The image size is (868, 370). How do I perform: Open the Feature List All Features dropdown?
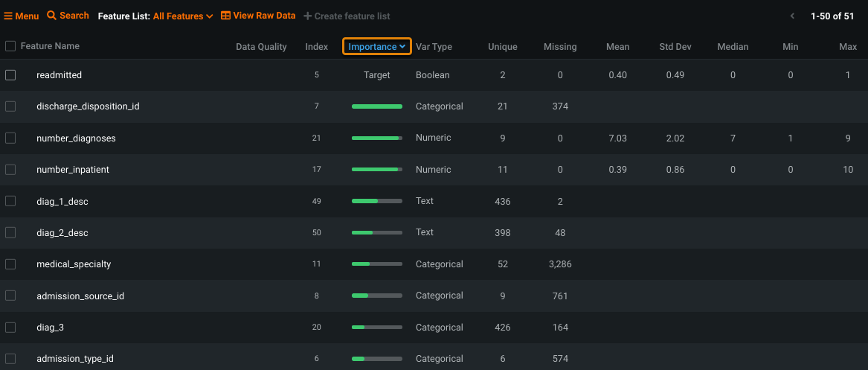click(183, 16)
